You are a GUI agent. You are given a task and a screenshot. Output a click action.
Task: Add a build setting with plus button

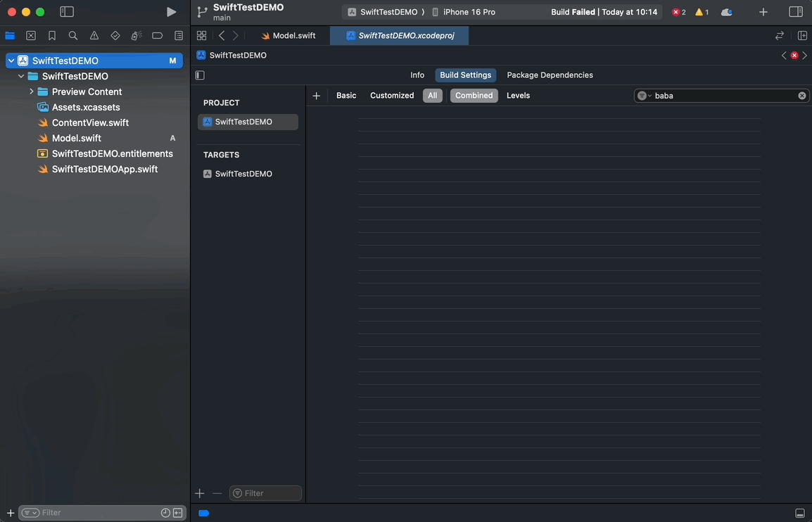pos(317,96)
